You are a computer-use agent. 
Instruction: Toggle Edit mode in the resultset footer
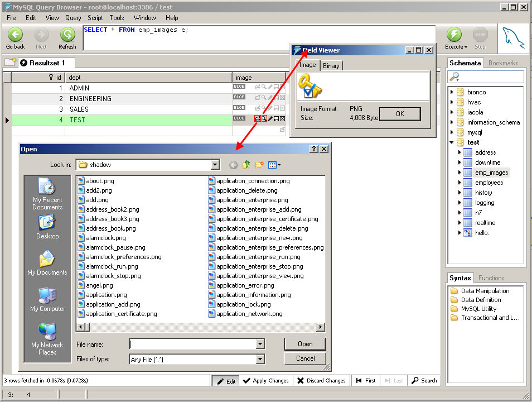coord(226,381)
